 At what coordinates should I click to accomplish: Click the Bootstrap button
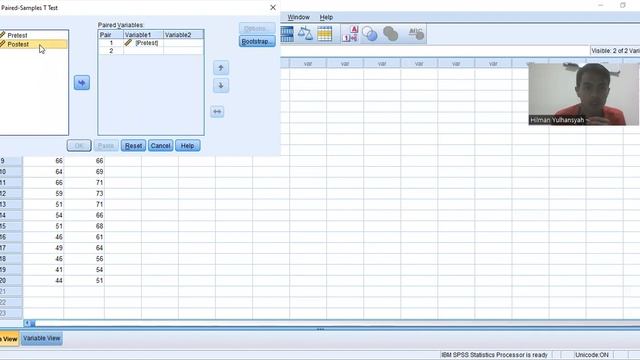tap(257, 41)
